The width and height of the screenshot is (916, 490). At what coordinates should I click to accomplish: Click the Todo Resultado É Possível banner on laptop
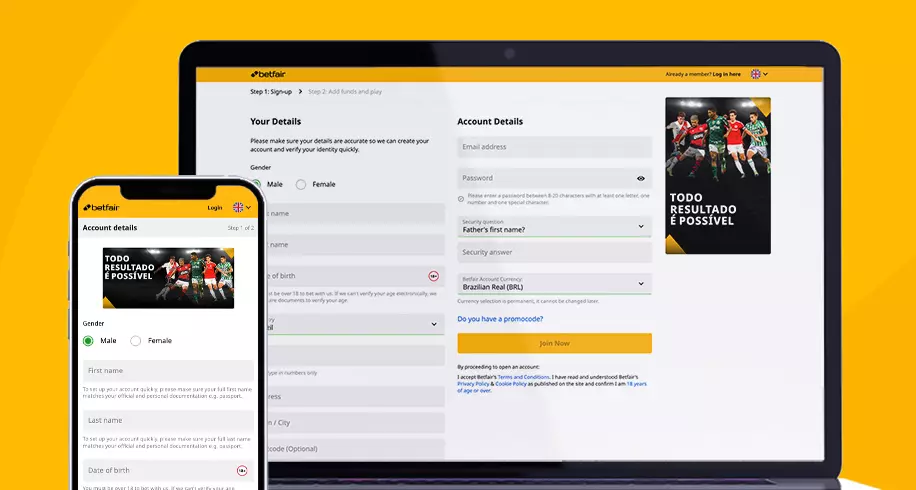click(718, 176)
